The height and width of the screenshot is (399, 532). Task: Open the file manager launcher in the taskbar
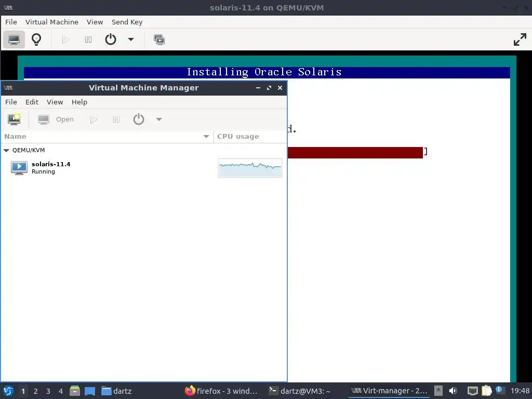[x=75, y=391]
